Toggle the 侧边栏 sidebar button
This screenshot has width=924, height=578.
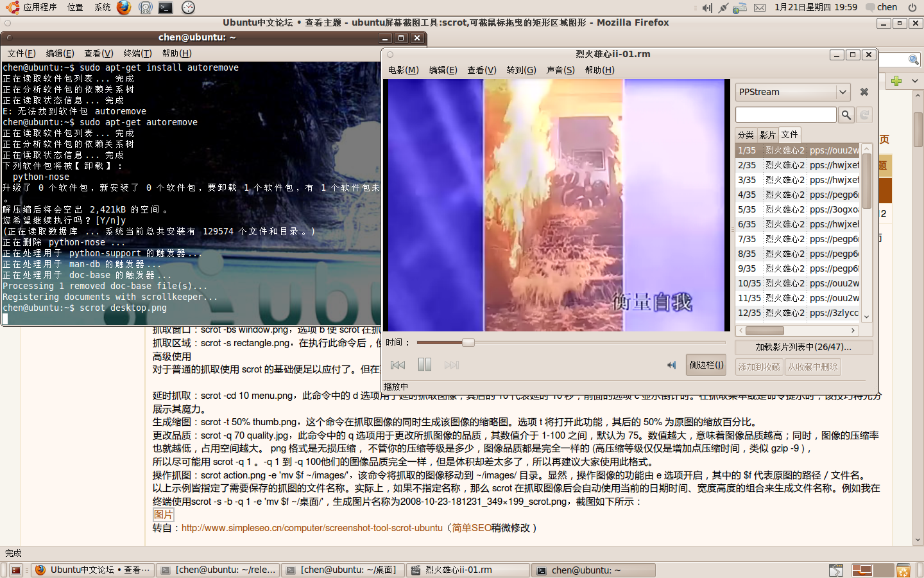706,365
